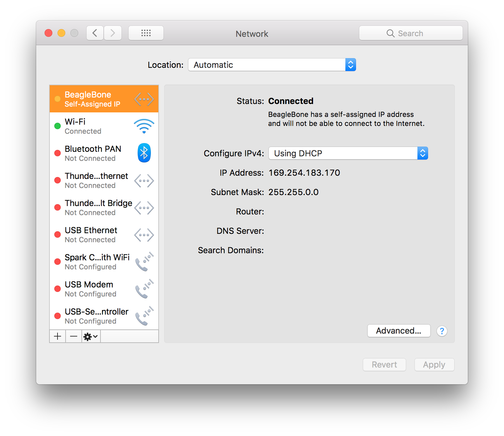Select the BeagleBone service
504x436 pixels.
(x=104, y=99)
